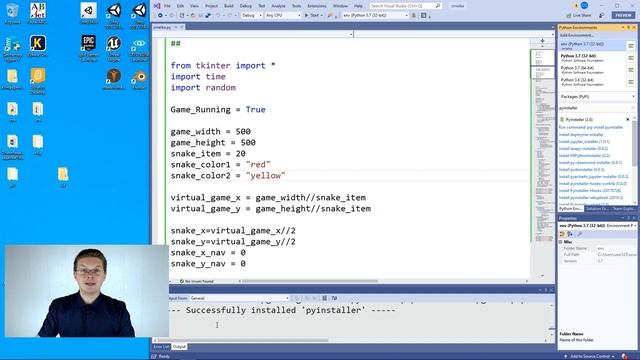Open the Recycle Bin on the desktop
This screenshot has width=640, height=360.
tap(12, 13)
